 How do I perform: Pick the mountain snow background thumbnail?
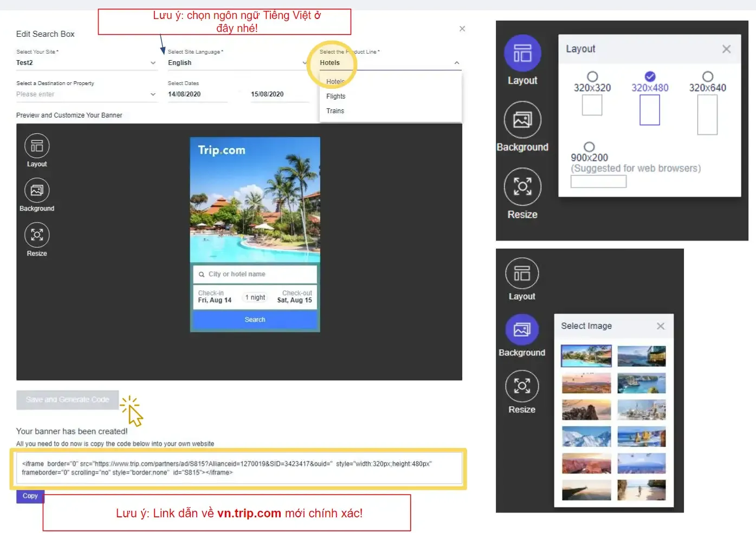pos(586,436)
